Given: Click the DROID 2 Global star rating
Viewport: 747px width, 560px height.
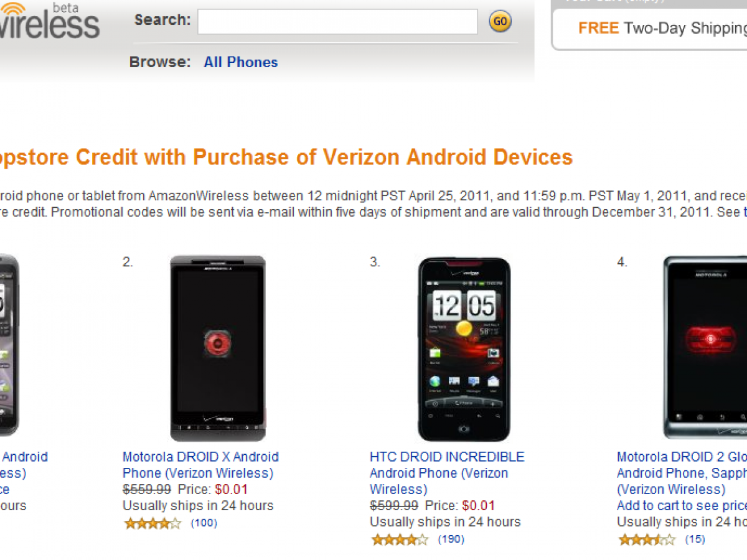Looking at the screenshot, I should (x=647, y=539).
